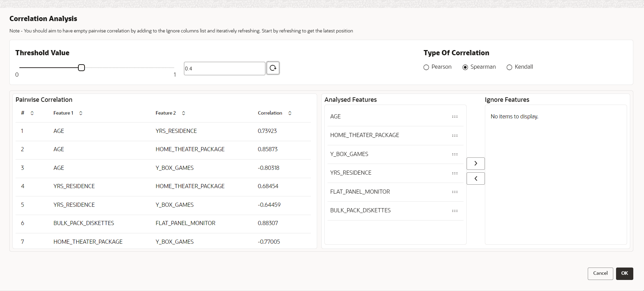Viewport: 644px width, 291px height.
Task: Click drag handle icon for AGE feature
Action: (x=455, y=117)
